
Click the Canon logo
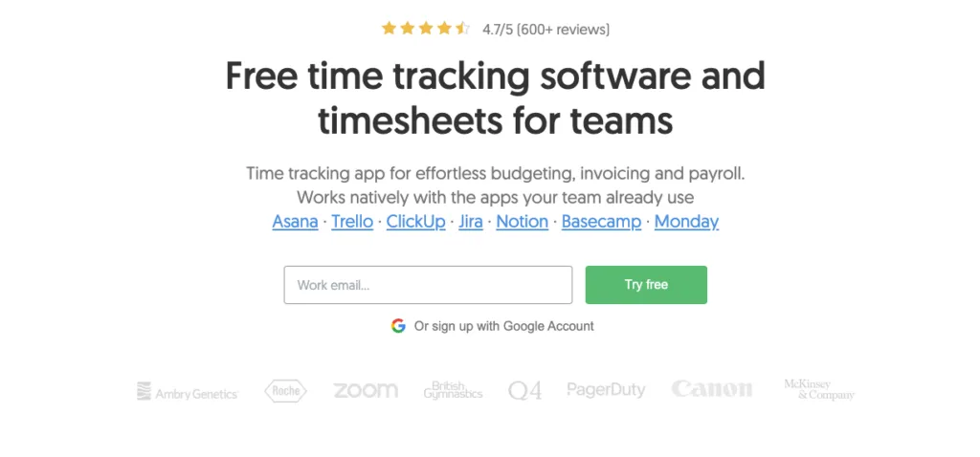point(712,389)
